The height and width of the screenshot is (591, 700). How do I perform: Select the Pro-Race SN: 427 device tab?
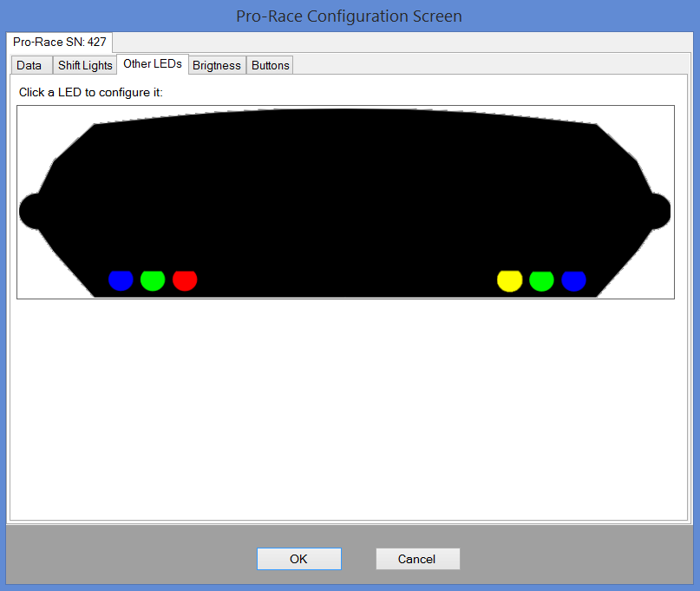pyautogui.click(x=60, y=42)
